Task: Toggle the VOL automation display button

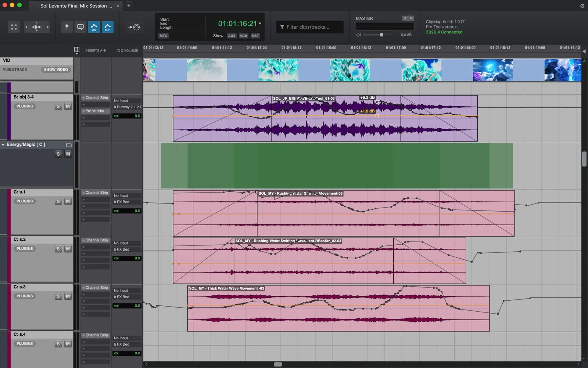Action: (94, 27)
